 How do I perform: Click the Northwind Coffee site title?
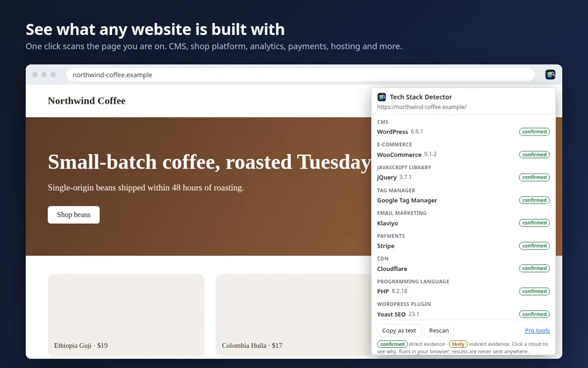pos(86,101)
